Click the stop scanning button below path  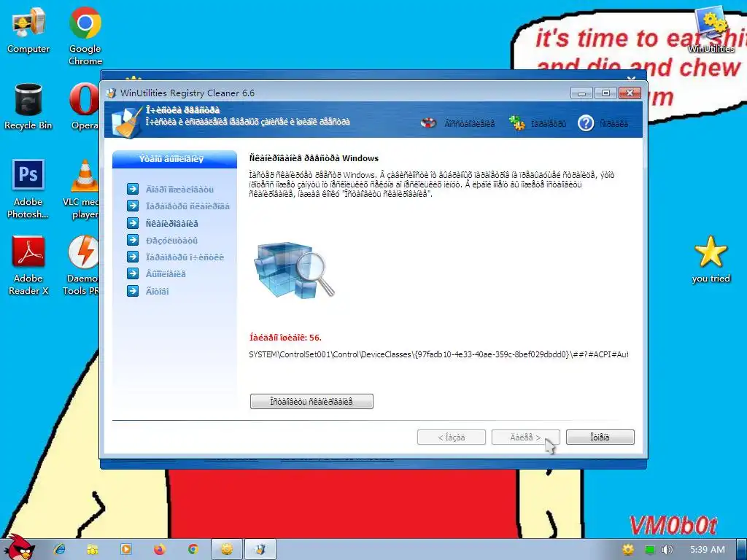311,402
